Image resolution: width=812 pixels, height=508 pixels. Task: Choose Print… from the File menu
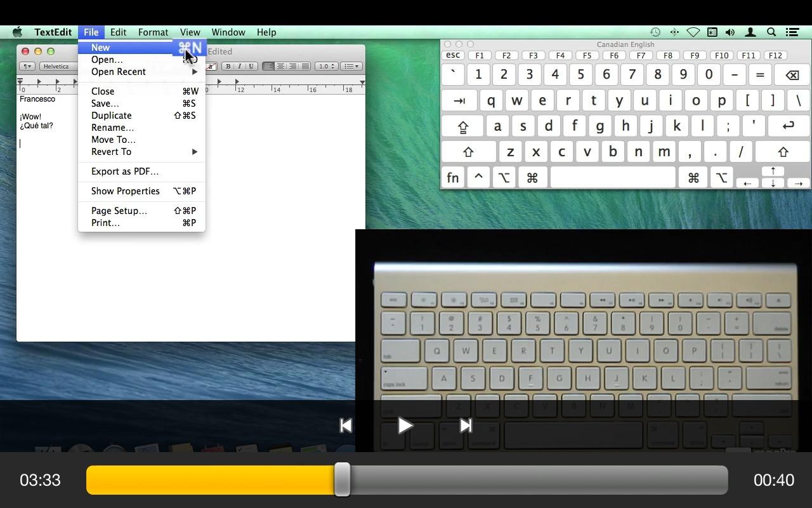(x=141, y=223)
